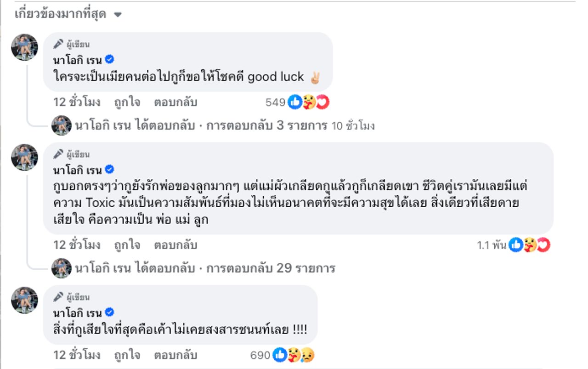Image resolution: width=588 pixels, height=369 pixels.
Task: Click the avatar of the first comment
Action: pos(24,47)
